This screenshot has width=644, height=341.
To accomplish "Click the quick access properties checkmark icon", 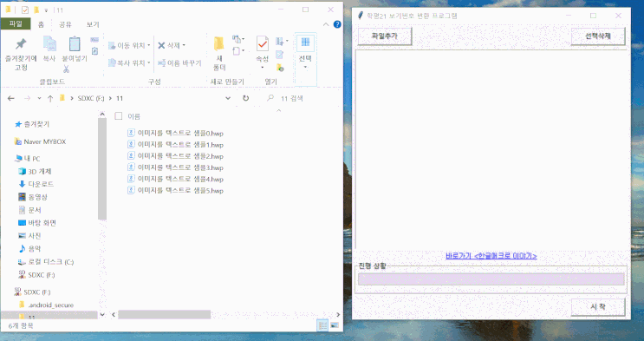I will point(24,10).
